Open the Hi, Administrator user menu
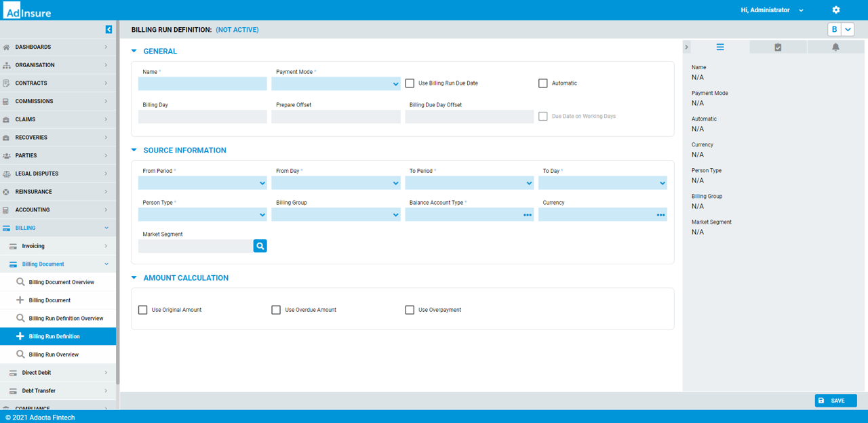 pos(772,10)
